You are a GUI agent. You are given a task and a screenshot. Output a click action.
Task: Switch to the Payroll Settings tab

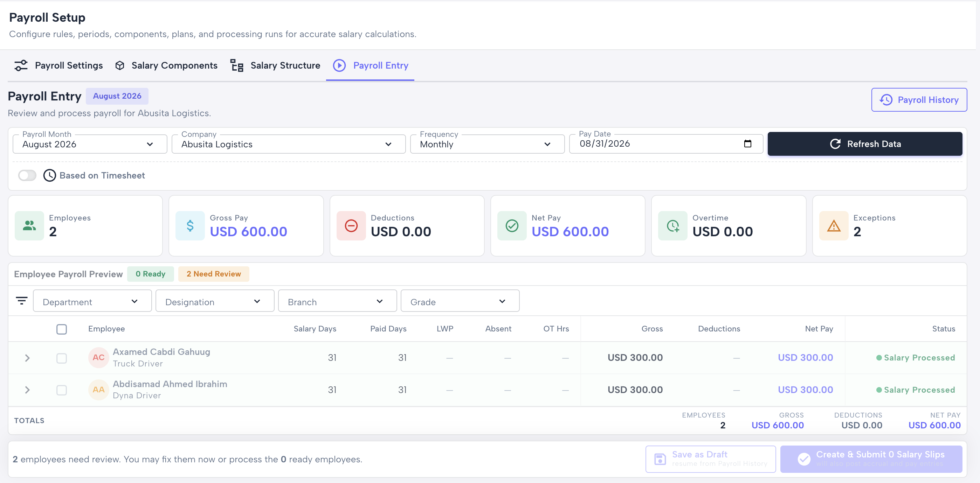[x=58, y=65]
